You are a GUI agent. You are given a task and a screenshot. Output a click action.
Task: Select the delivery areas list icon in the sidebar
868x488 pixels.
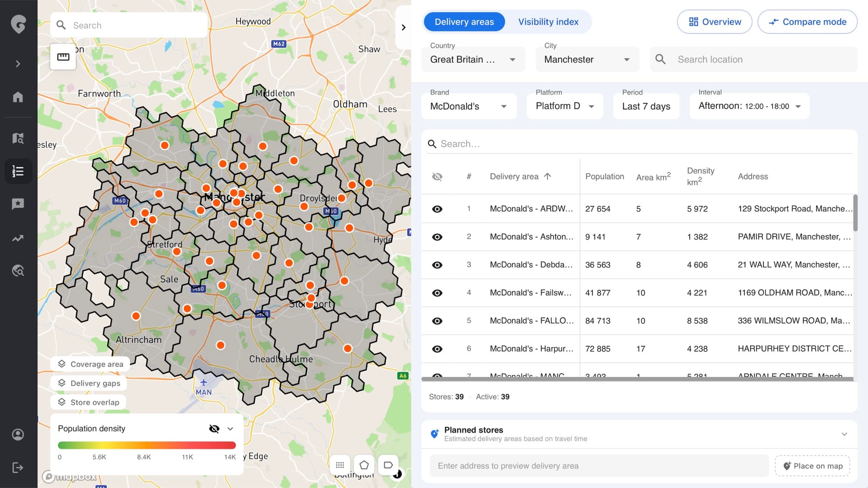[x=18, y=171]
